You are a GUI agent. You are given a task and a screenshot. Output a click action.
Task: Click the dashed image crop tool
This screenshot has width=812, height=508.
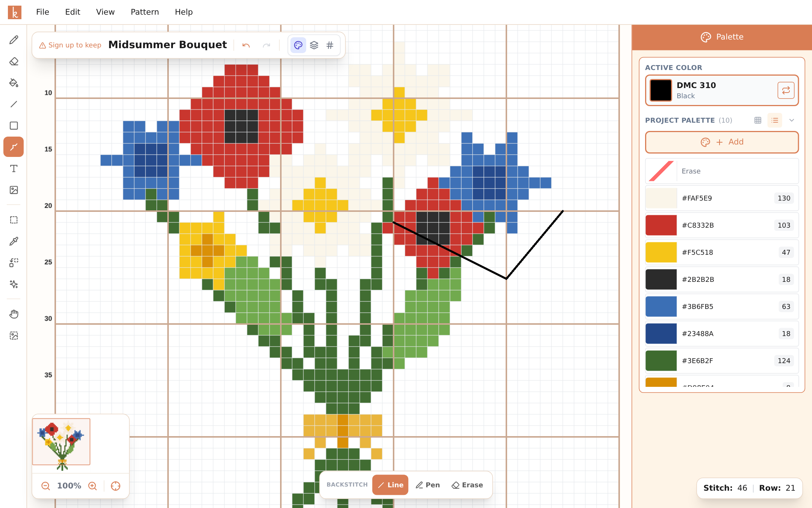pyautogui.click(x=14, y=335)
